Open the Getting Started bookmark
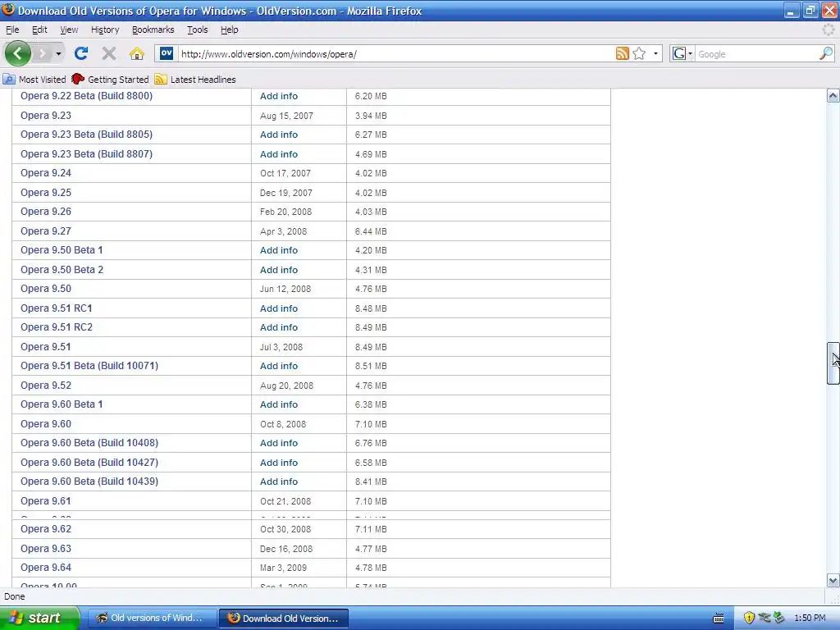This screenshot has height=630, width=840. 110,80
